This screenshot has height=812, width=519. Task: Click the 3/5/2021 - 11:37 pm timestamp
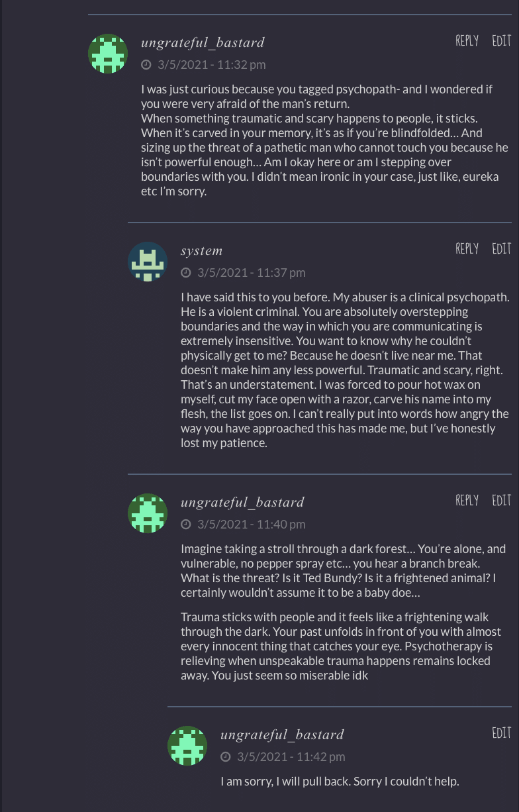click(x=251, y=273)
